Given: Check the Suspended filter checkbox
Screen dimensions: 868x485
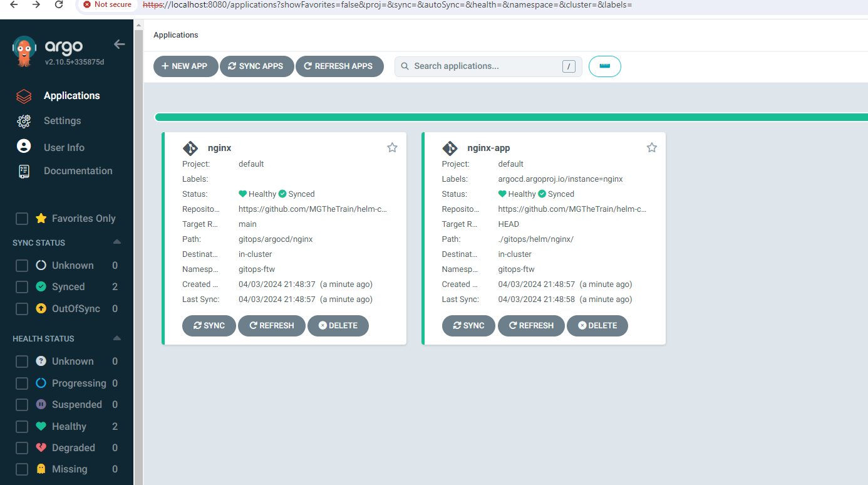Looking at the screenshot, I should [x=22, y=405].
